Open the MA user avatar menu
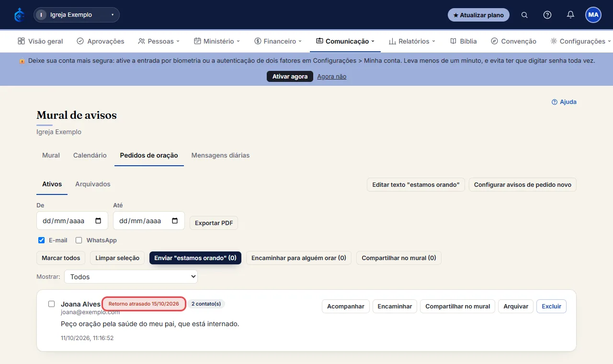Image resolution: width=613 pixels, height=364 pixels. (x=593, y=15)
